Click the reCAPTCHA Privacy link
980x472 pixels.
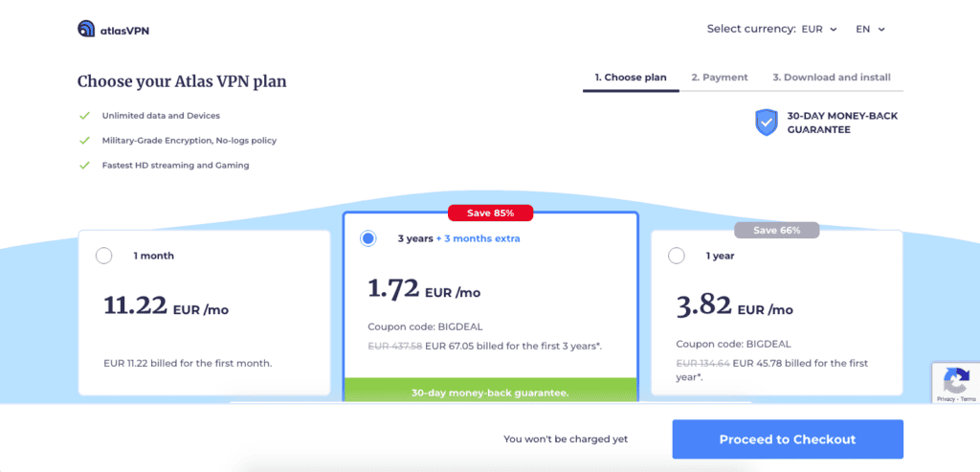point(946,399)
